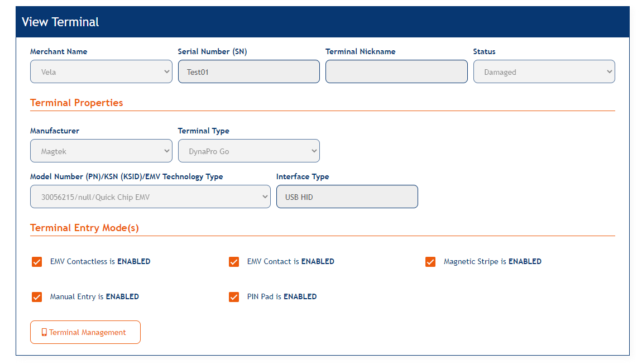Viewport: 642px width, 364px height.
Task: Disable PIN Pad entry mode
Action: pos(233,296)
